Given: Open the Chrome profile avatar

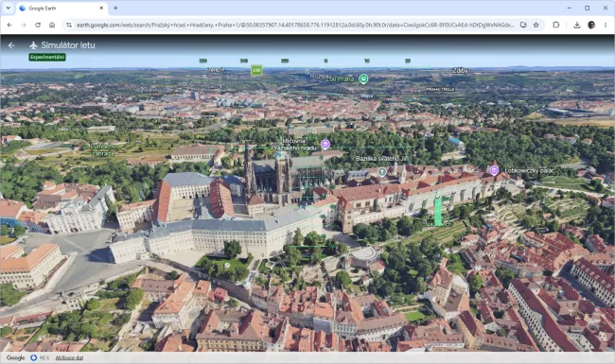Looking at the screenshot, I should tap(591, 25).
